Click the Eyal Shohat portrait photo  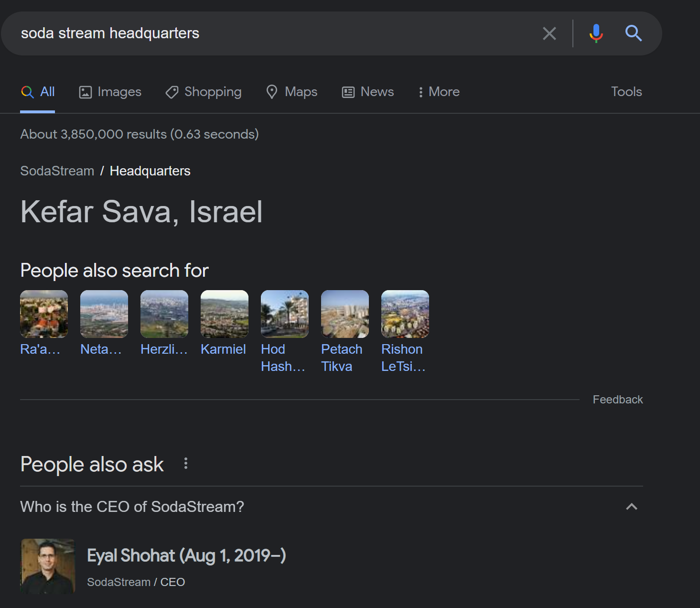[x=48, y=566]
